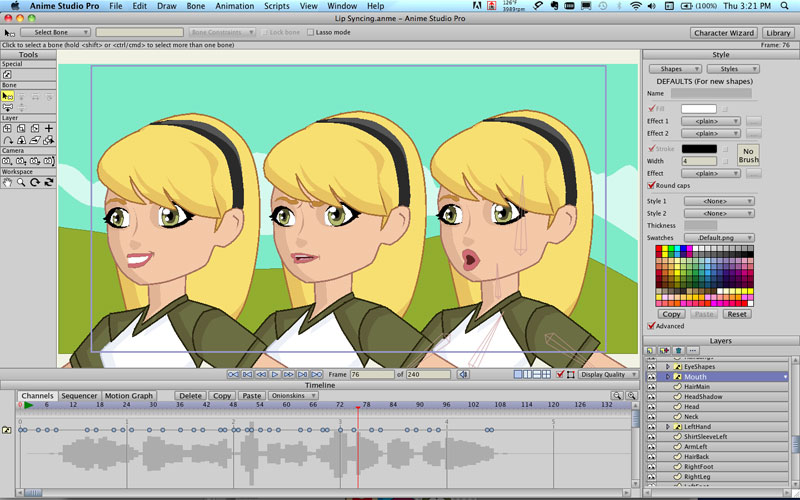This screenshot has height=500, width=800.
Task: Click the Delete Layer trash icon
Action: [x=678, y=351]
